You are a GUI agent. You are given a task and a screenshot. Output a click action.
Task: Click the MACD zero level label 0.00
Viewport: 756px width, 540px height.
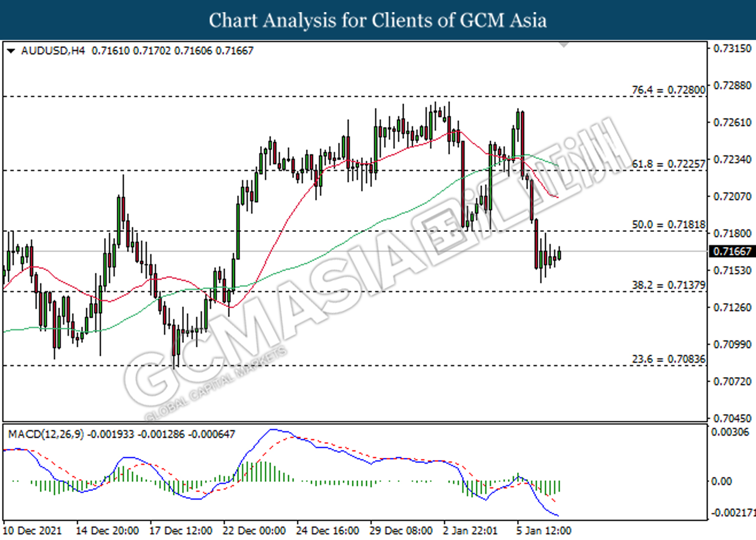tap(721, 482)
